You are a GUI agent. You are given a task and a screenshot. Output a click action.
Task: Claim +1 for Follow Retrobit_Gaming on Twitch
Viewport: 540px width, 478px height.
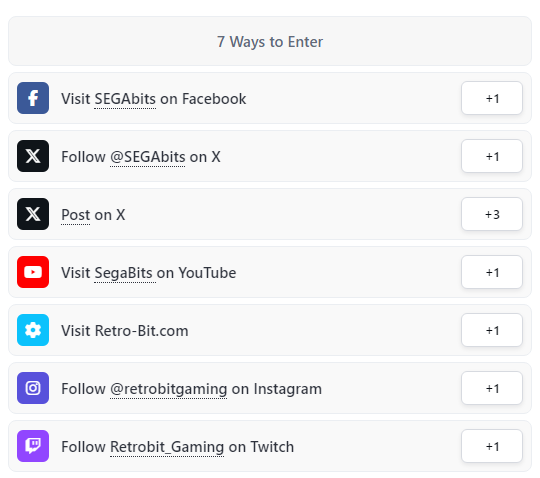[492, 446]
